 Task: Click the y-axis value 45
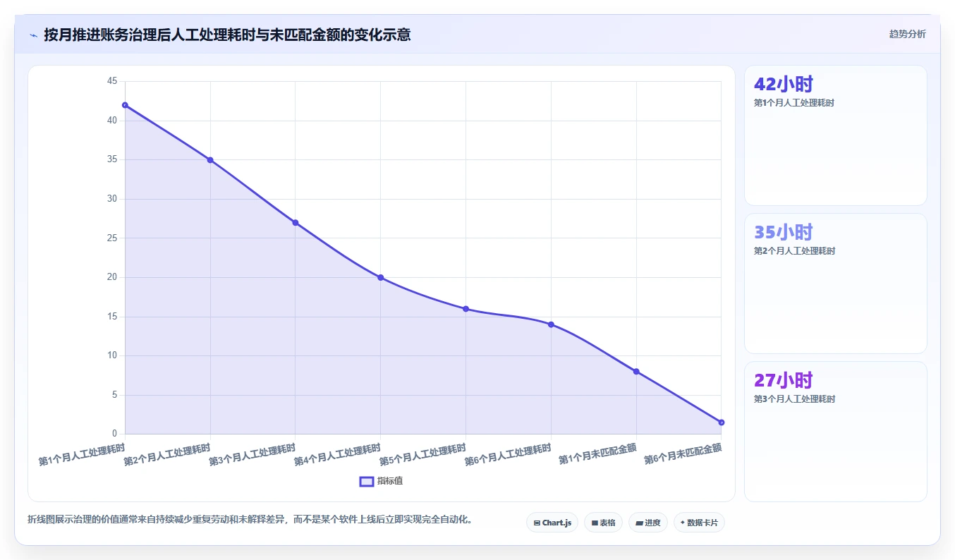point(111,81)
